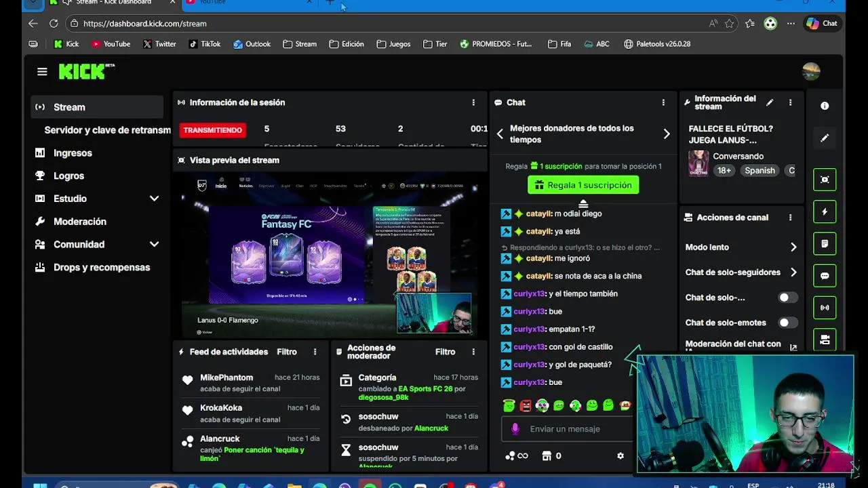This screenshot has width=868, height=488.
Task: Toggle stream preview widget in right sidebar
Action: pyautogui.click(x=825, y=180)
